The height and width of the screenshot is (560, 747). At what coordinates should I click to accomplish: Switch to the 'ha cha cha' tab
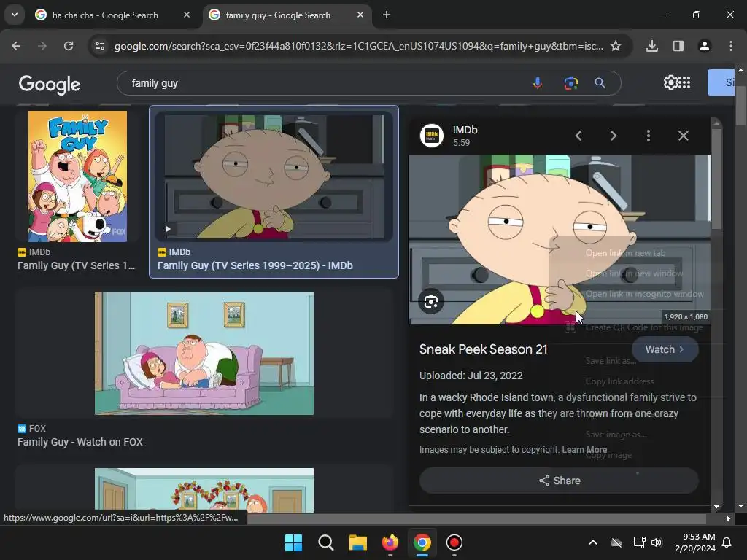(113, 15)
